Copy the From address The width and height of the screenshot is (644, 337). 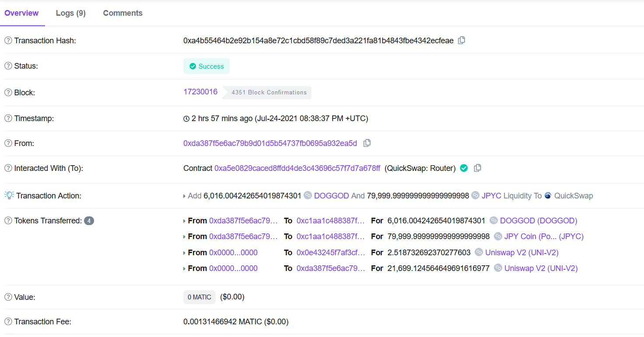[x=367, y=143]
